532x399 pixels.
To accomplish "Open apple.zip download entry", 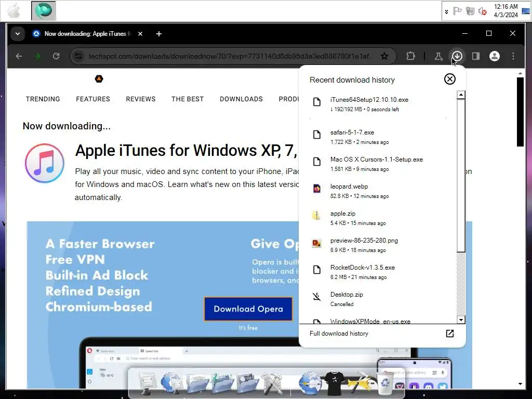I will point(378,218).
